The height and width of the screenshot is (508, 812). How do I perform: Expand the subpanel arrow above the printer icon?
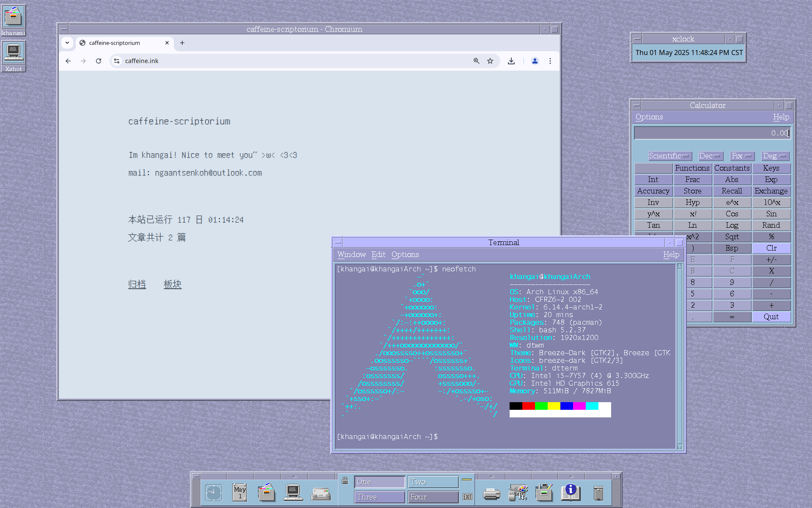point(491,476)
